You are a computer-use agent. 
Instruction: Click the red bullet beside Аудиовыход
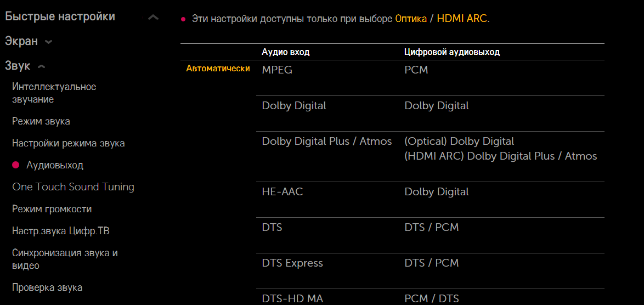click(15, 165)
